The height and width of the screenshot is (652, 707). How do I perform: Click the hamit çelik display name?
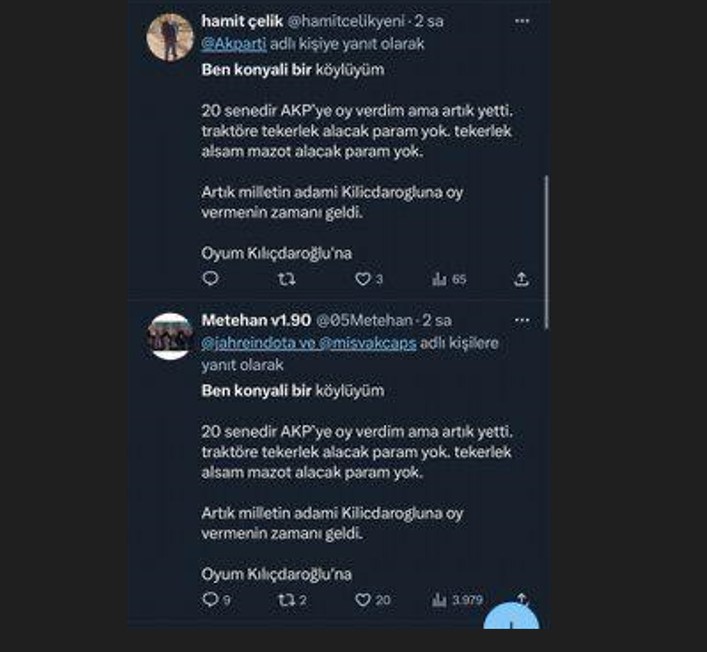click(243, 22)
